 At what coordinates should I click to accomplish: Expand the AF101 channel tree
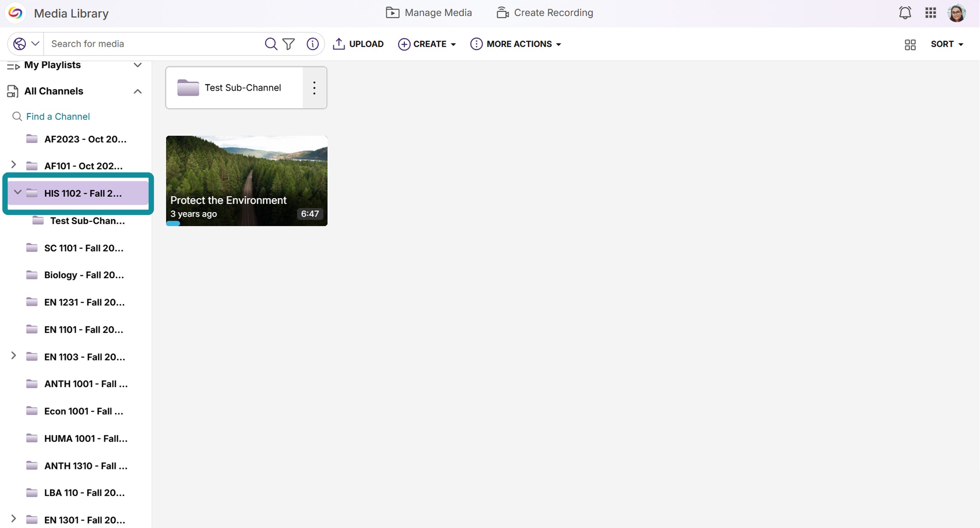[13, 164]
